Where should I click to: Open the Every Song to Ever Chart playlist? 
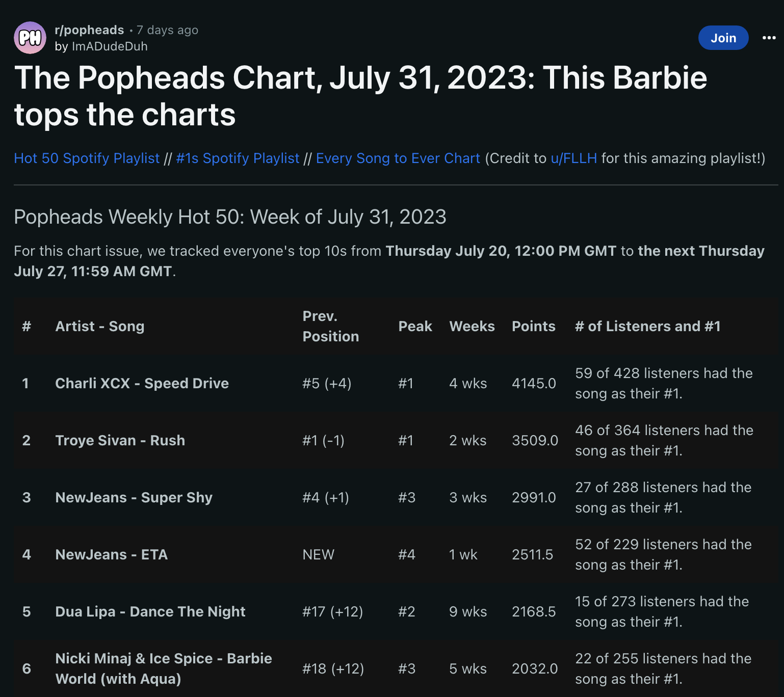(398, 158)
